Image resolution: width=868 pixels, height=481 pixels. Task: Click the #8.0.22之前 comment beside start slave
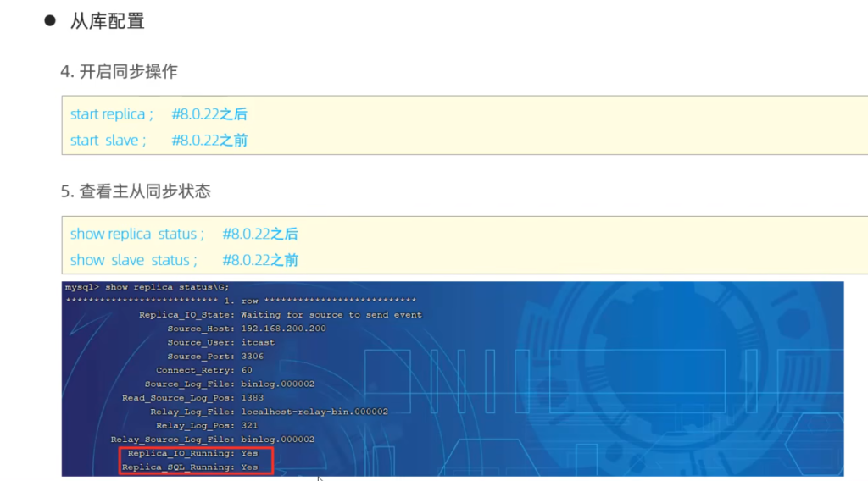(x=209, y=141)
